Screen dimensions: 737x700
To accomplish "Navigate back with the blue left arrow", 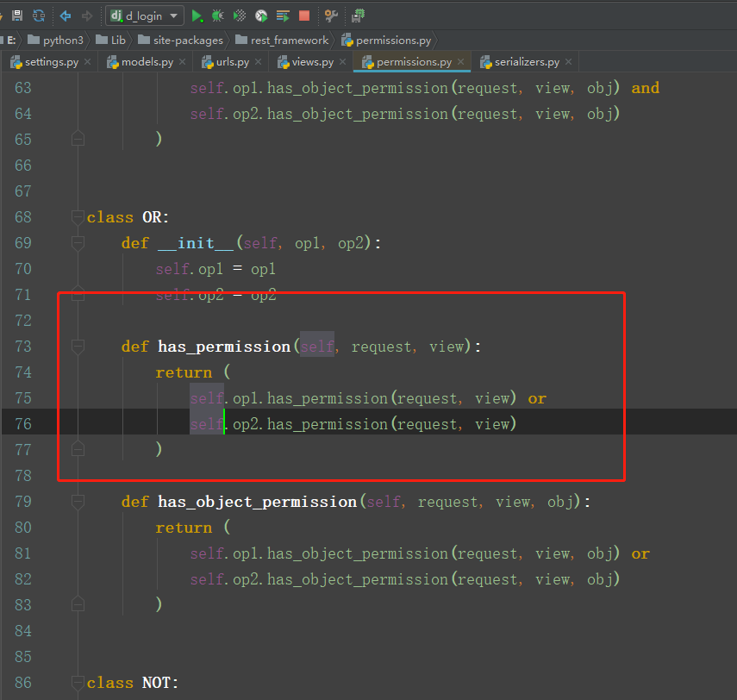I will [66, 16].
